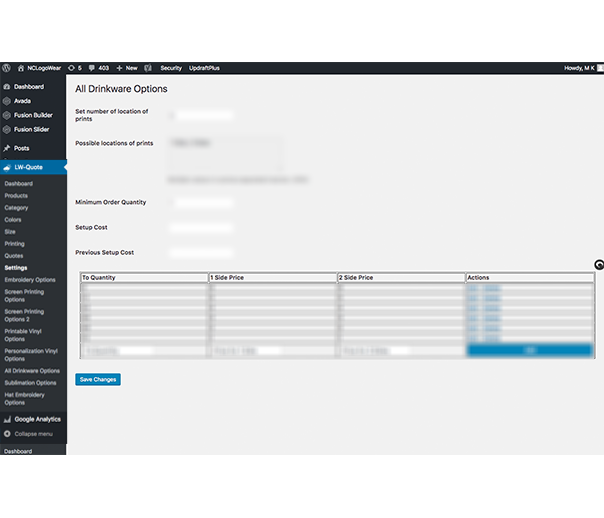Open the Howdy, M K account menu
The image size is (604, 518).
pos(581,68)
